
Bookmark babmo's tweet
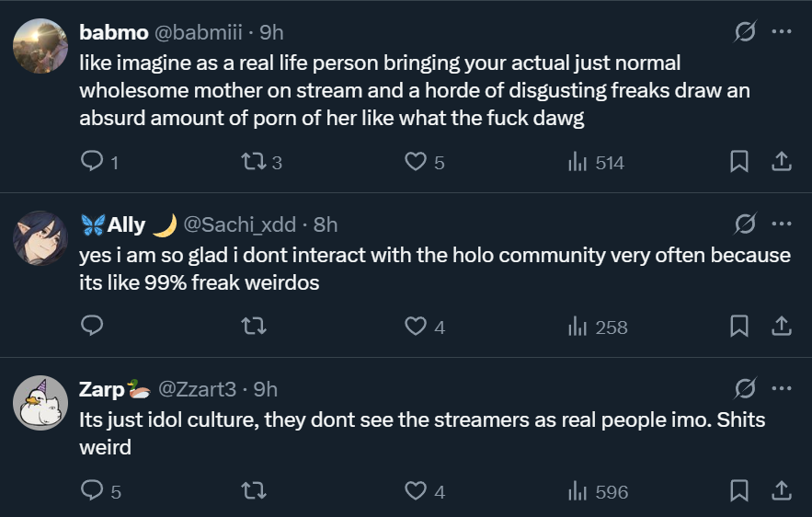[x=738, y=162]
